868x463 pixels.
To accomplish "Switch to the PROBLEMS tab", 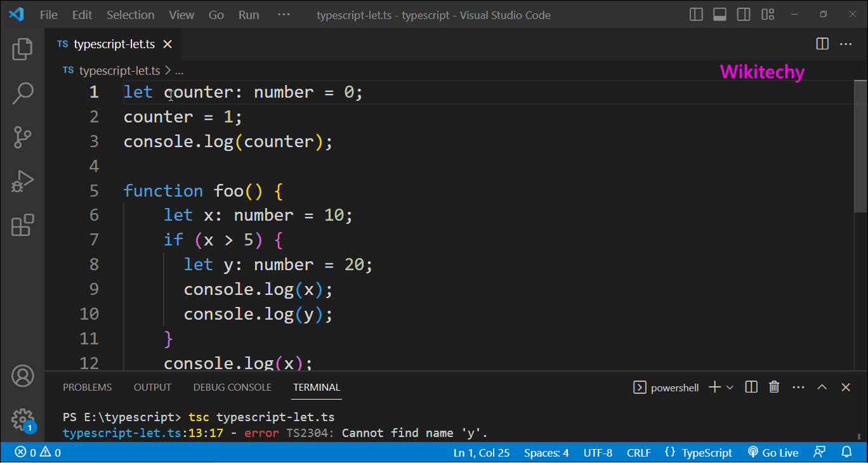I will [87, 387].
